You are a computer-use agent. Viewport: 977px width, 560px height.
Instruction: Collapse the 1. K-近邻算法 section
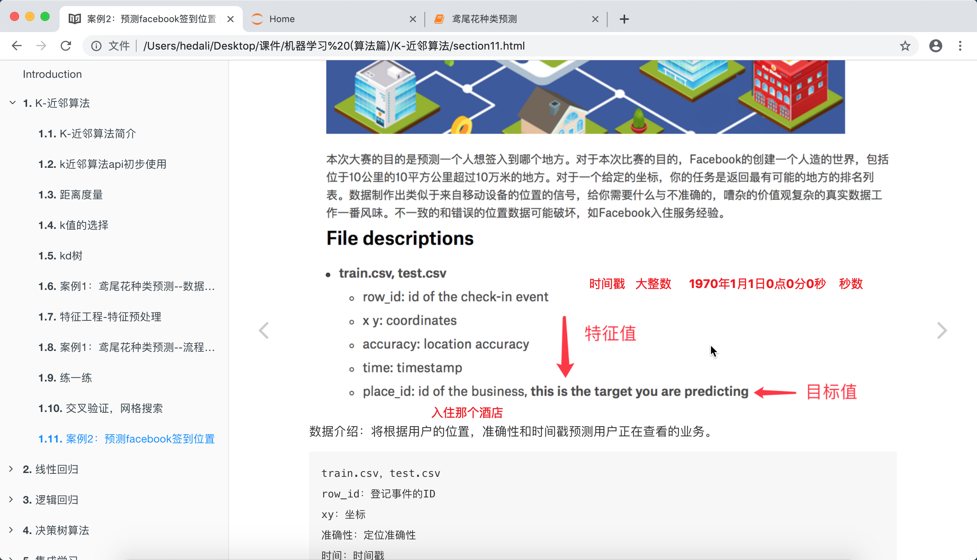coord(12,103)
